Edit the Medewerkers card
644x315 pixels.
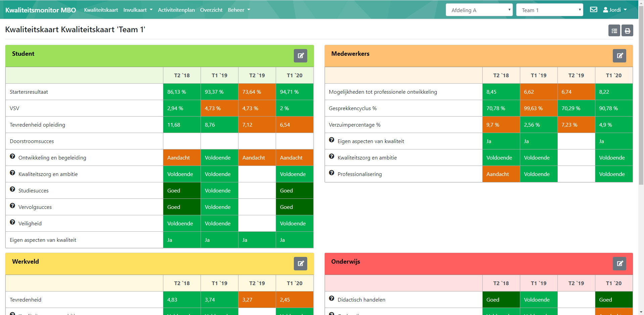click(620, 56)
